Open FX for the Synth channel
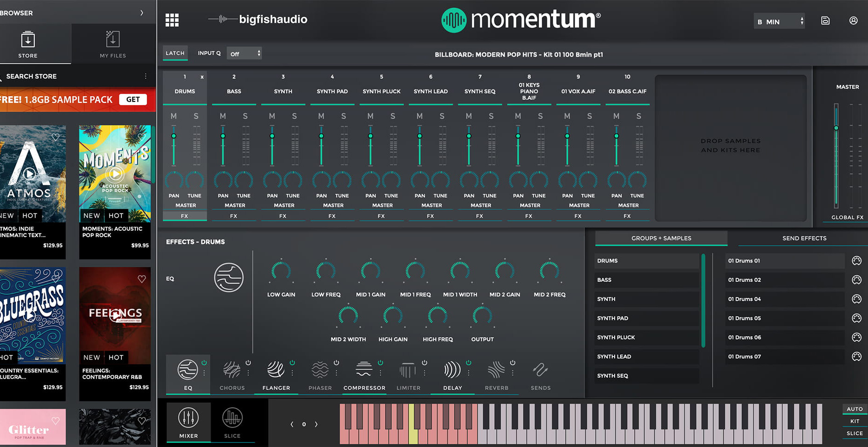 pos(283,216)
